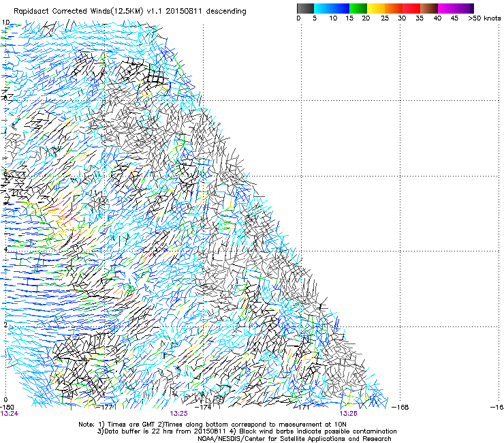Screen dimensions: 504x443
Task: Click the latitude label 2
Action: tap(5, 324)
